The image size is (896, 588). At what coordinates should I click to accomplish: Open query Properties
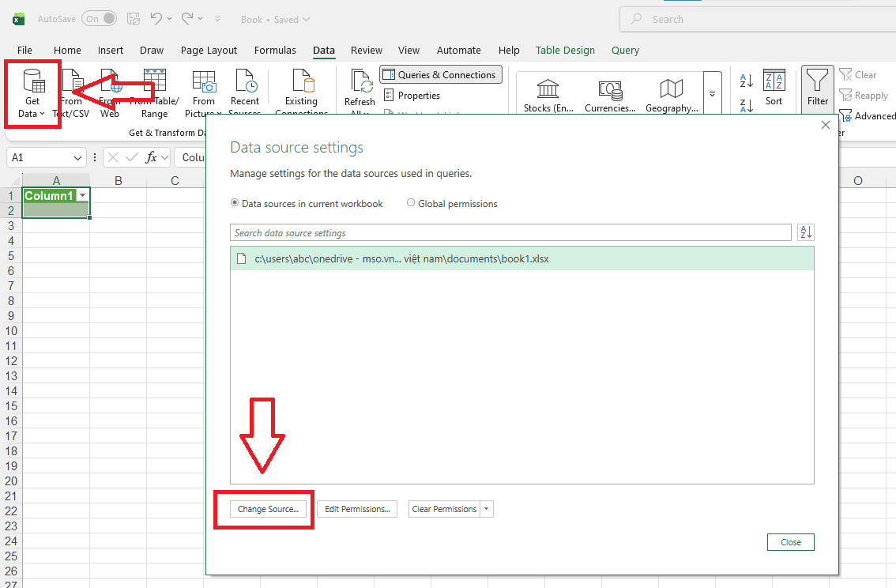coord(412,96)
